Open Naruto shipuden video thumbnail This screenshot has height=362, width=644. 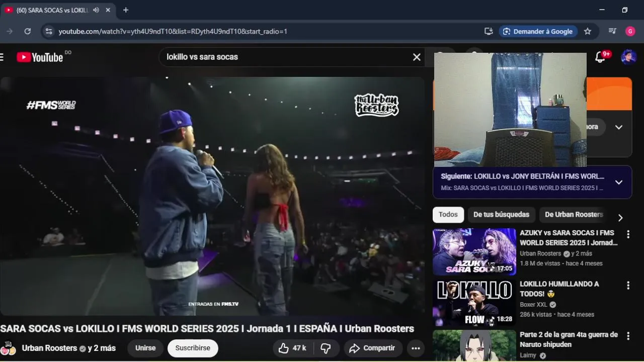(x=474, y=346)
